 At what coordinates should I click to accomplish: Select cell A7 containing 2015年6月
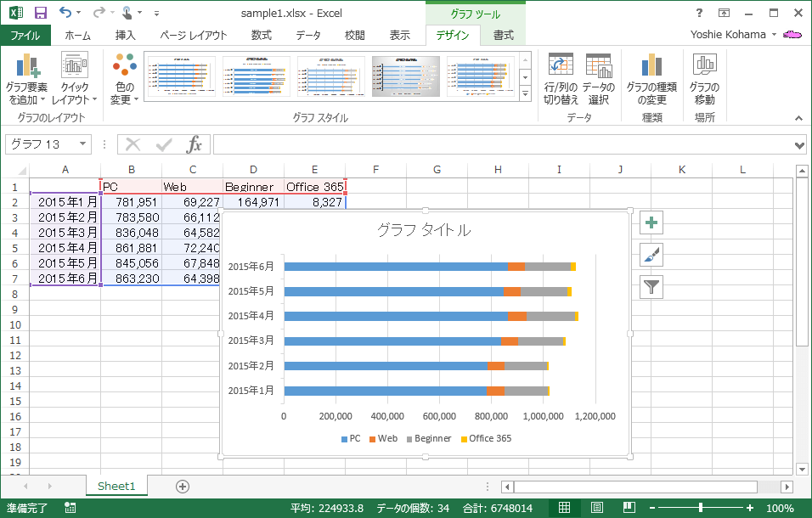click(65, 279)
